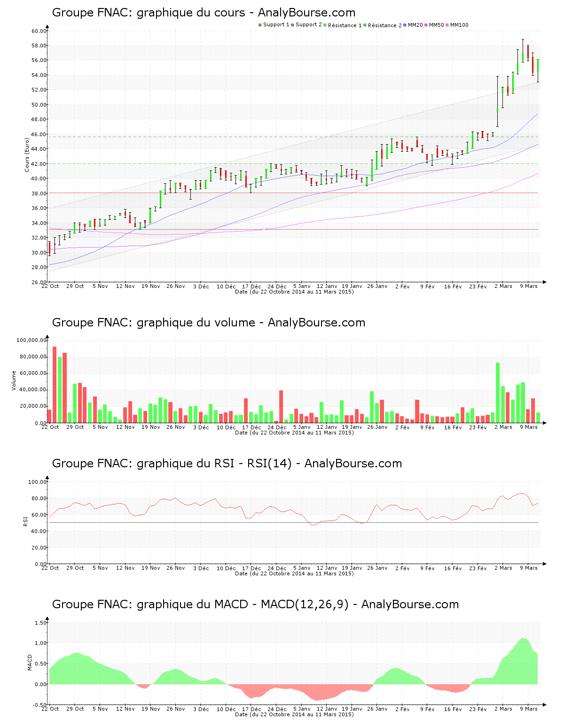Screen dimensions: 564x728
Task: Click the tall green volume bar before 2 Mars
Action: [498, 393]
